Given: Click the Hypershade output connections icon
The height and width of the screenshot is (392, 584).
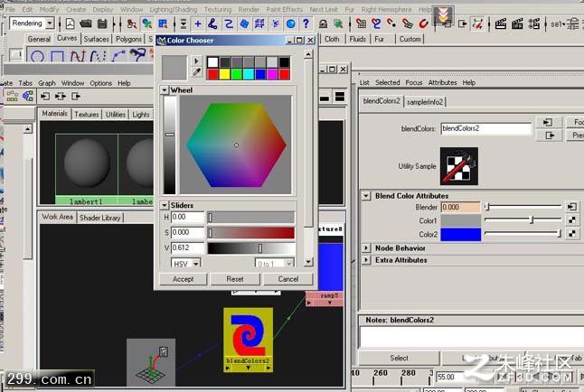Looking at the screenshot, I should (76, 97).
